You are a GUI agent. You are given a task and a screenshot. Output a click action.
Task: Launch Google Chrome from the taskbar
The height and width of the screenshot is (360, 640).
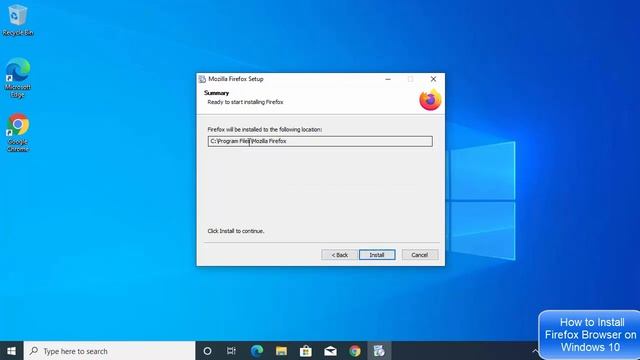(355, 351)
